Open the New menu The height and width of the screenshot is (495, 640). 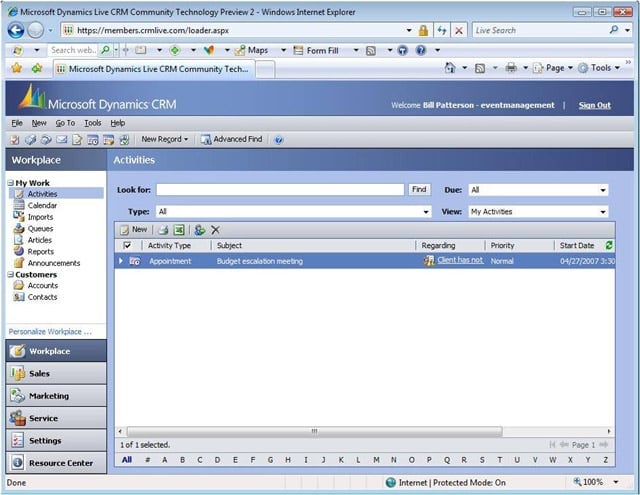click(39, 123)
